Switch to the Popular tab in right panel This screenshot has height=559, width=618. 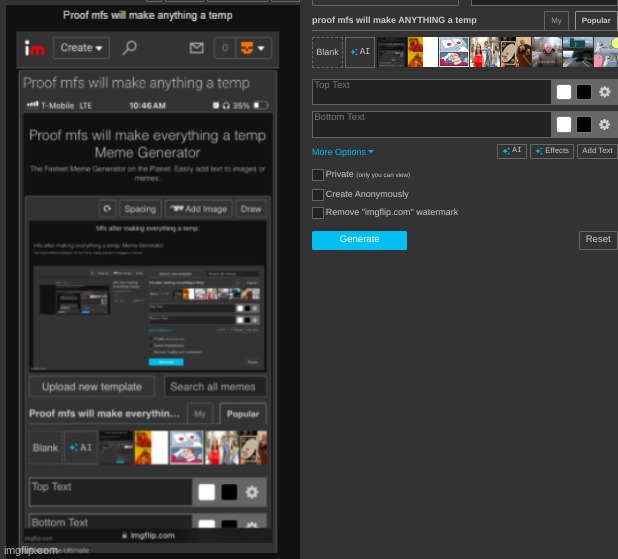[596, 20]
